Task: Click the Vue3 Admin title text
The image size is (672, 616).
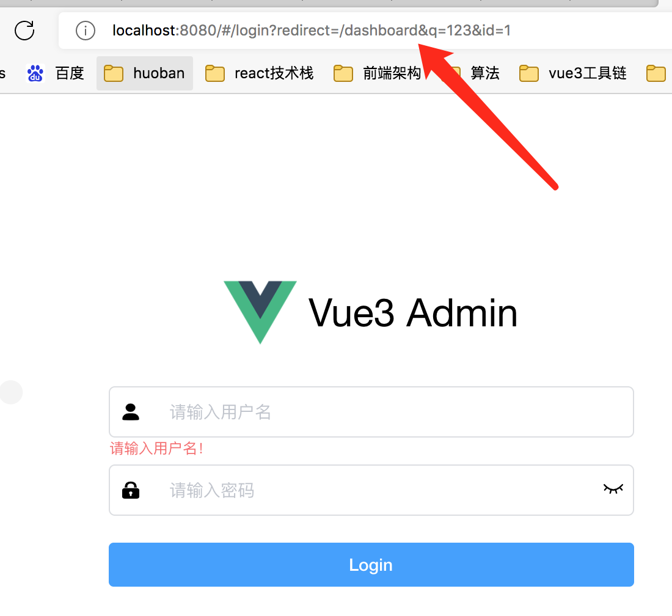Action: [413, 313]
